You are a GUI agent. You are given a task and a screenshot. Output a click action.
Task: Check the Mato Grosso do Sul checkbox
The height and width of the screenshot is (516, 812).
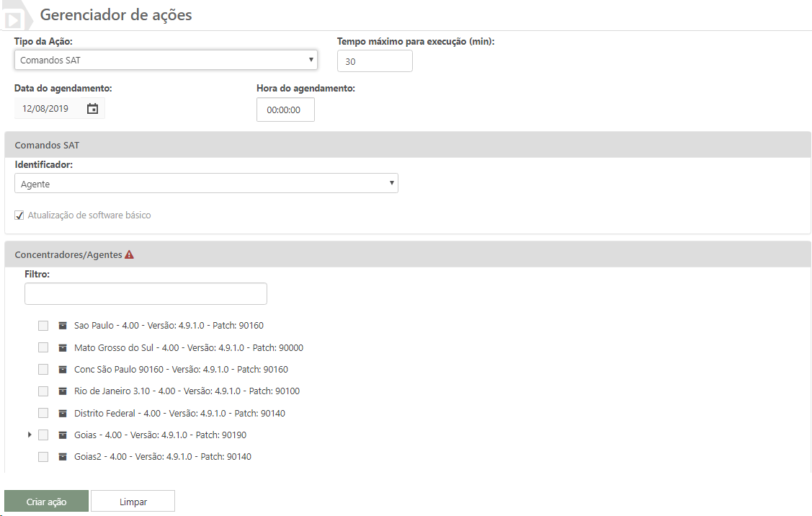pos(43,347)
